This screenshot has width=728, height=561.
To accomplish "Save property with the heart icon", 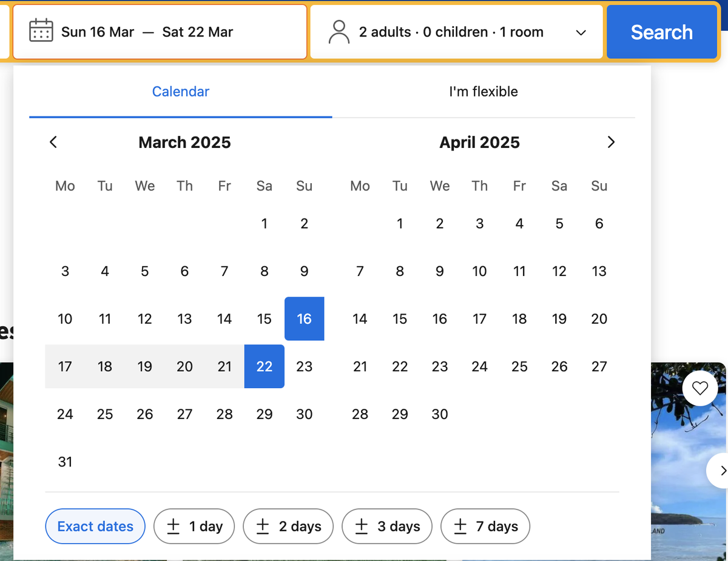I will [700, 388].
